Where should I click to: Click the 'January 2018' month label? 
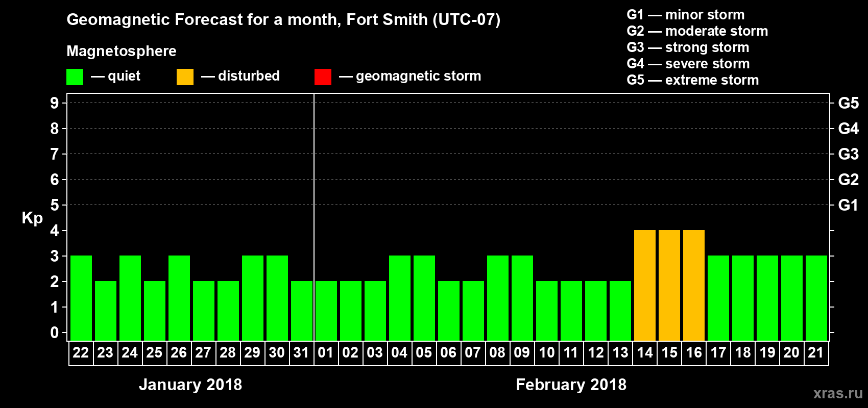click(190, 385)
